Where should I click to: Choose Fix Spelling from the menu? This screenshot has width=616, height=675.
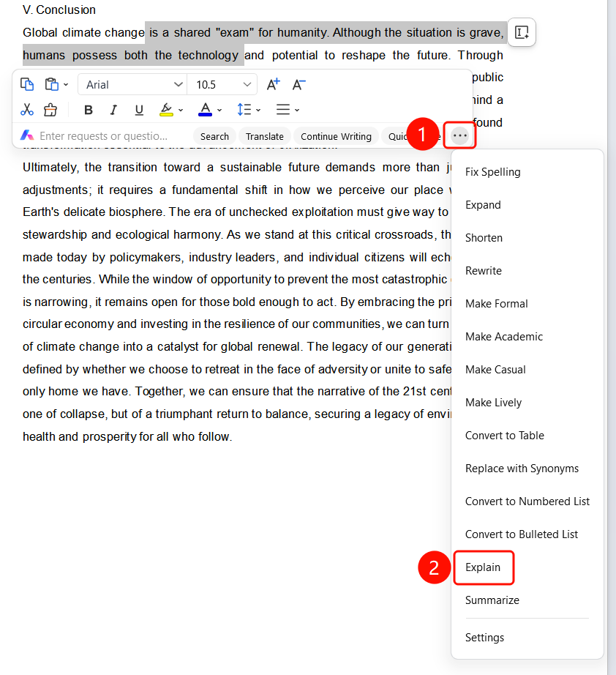point(493,172)
